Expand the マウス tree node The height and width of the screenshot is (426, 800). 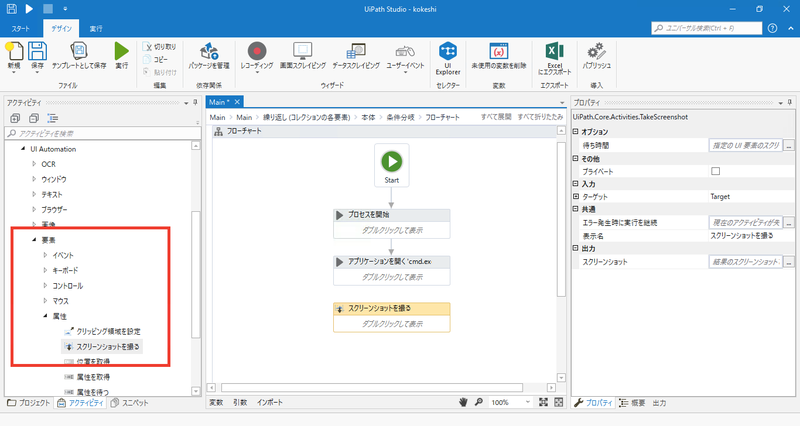coord(45,300)
